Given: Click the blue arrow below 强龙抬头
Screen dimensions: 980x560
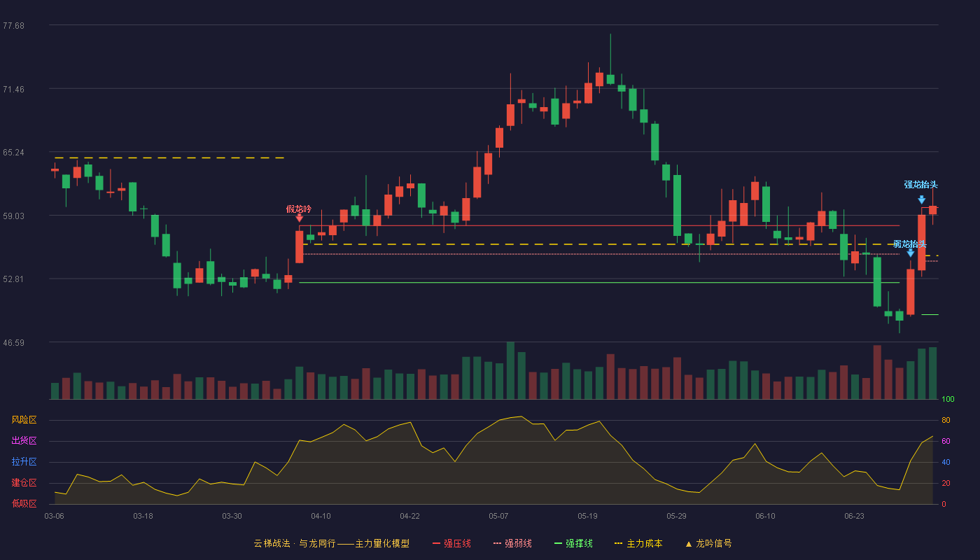Looking at the screenshot, I should (x=922, y=199).
